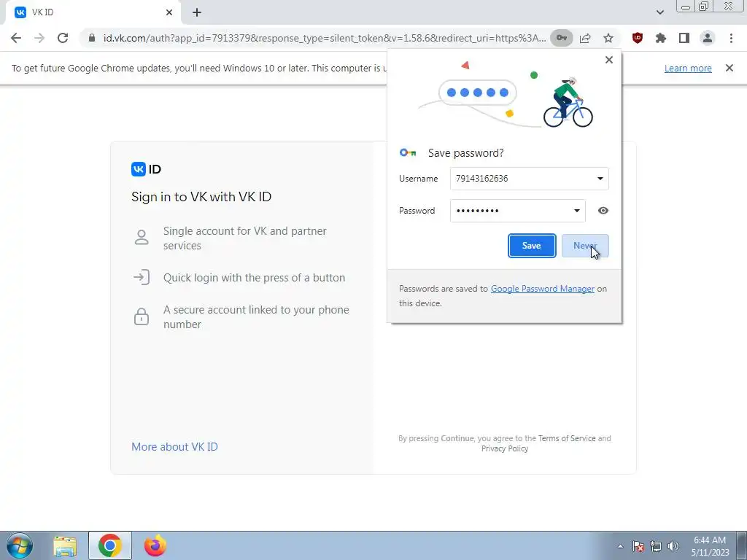
Task: Close the VK ID tab
Action: pos(169,12)
